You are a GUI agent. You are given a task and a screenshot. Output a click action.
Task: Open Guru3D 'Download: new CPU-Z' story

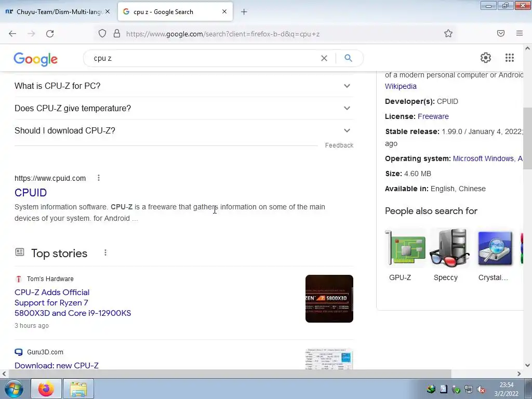tap(56, 365)
